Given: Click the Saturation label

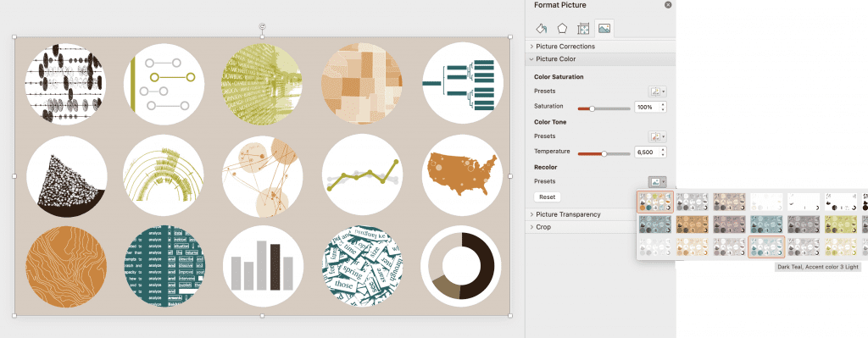Looking at the screenshot, I should coord(548,106).
